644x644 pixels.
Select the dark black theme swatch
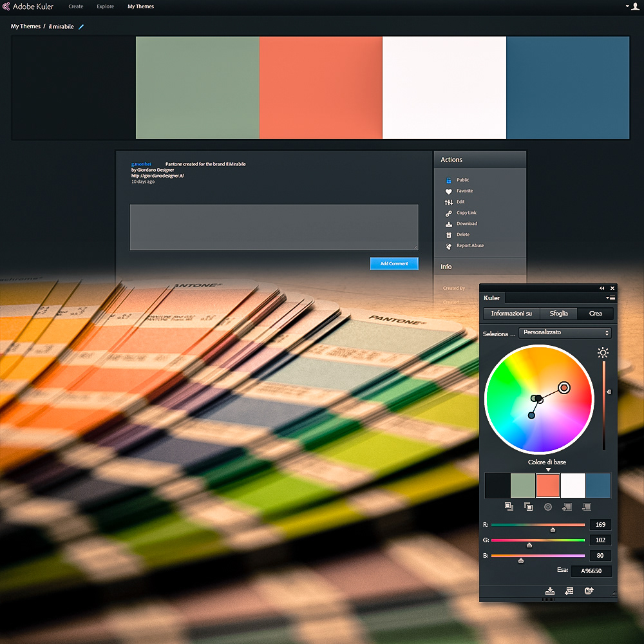74,88
